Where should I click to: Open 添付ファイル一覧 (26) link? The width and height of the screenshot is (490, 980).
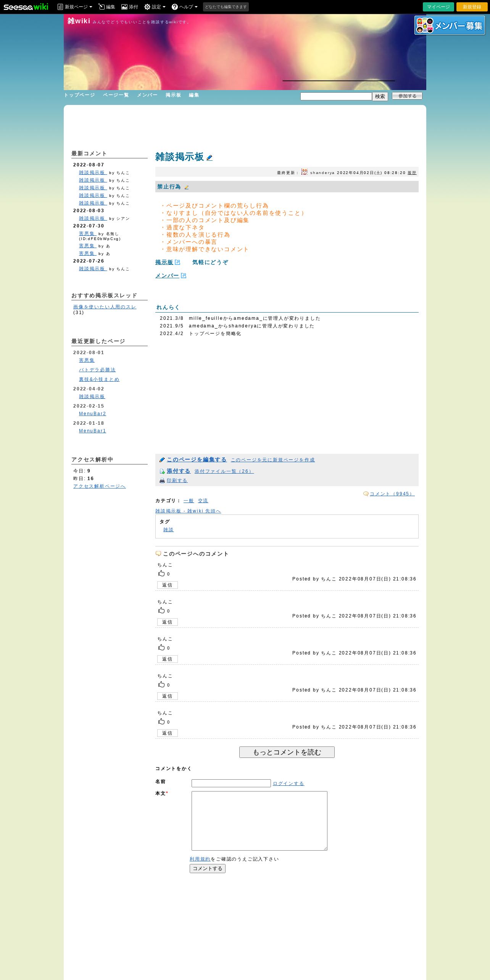224,471
